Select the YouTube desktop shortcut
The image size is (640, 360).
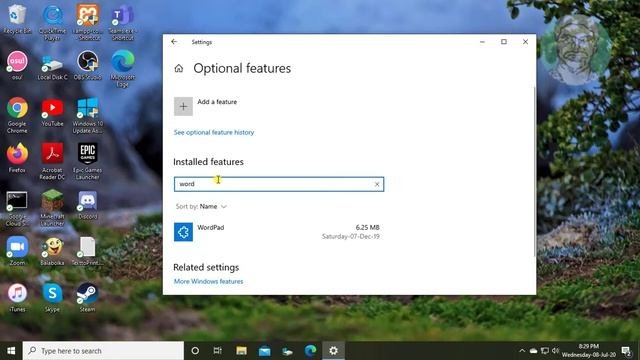(52, 112)
